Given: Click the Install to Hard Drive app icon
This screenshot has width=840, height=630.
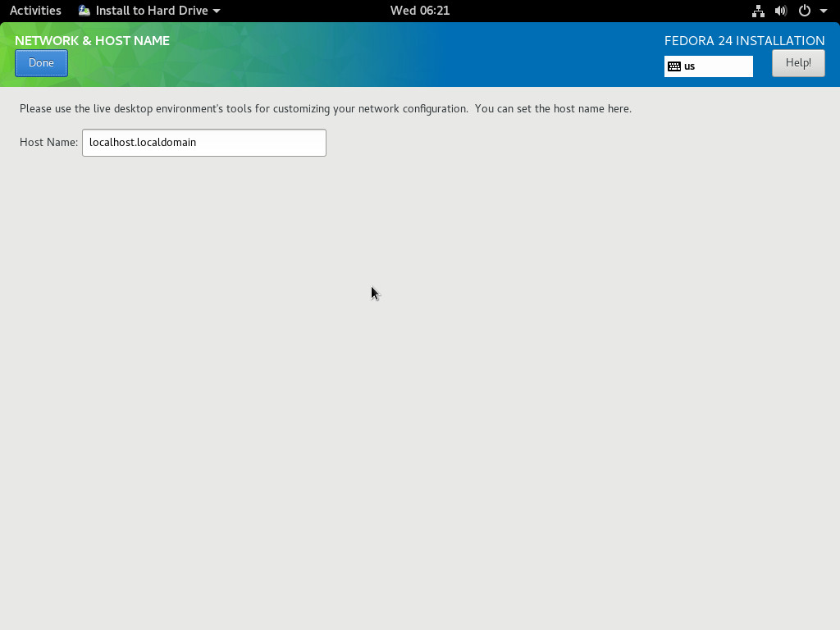Looking at the screenshot, I should click(x=84, y=11).
